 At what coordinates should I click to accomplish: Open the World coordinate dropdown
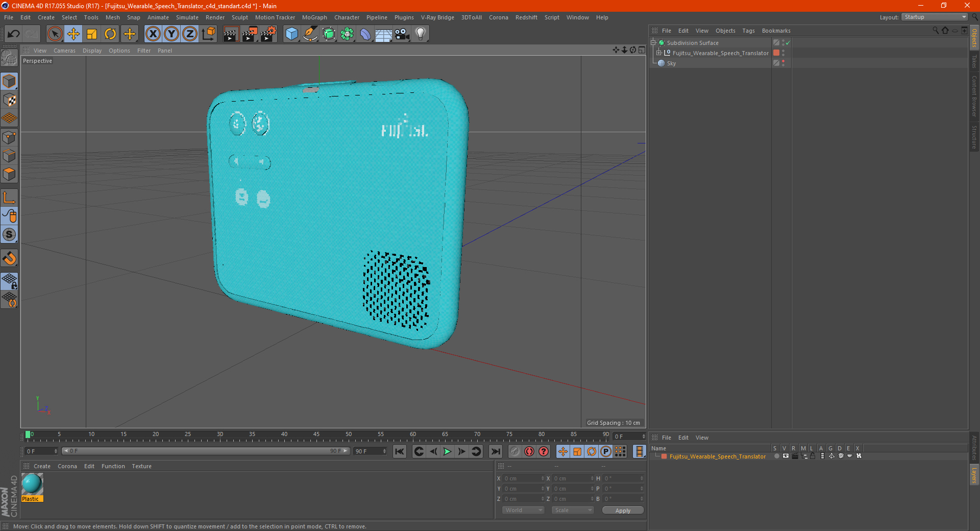(523, 510)
